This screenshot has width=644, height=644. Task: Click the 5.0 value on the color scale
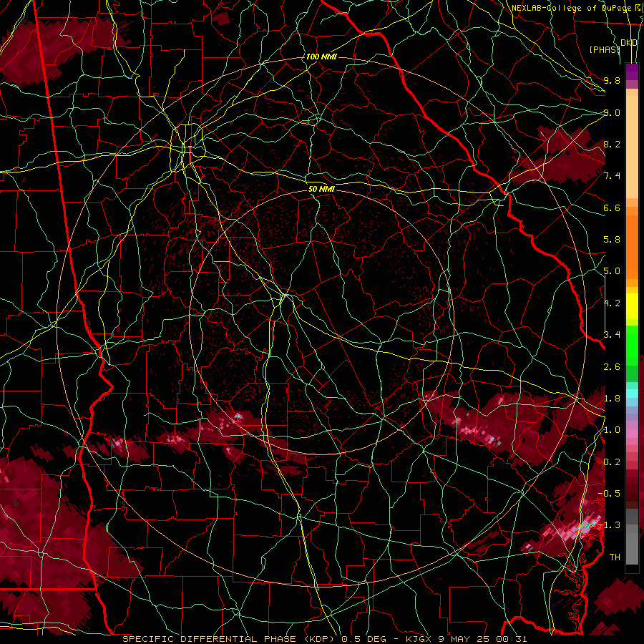[612, 271]
